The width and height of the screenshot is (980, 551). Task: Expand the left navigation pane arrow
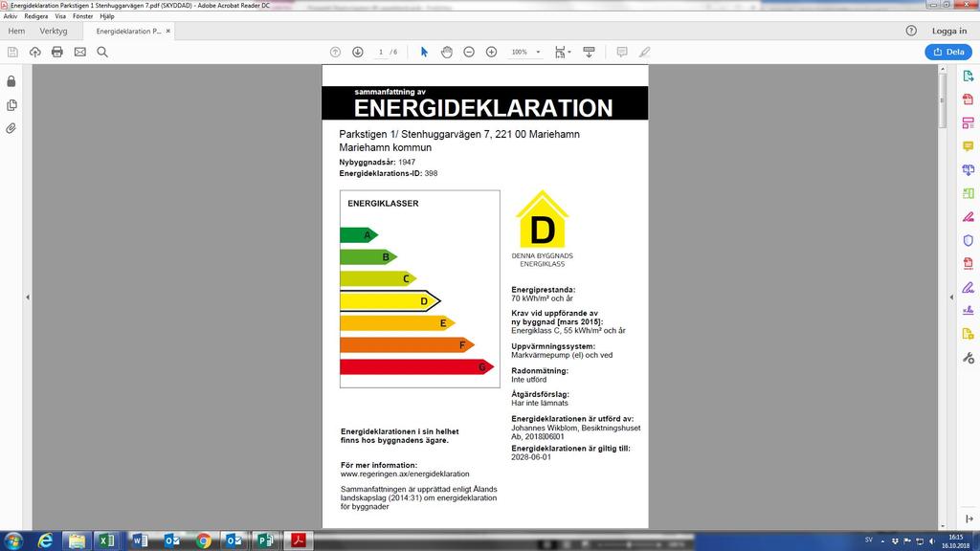[x=28, y=298]
